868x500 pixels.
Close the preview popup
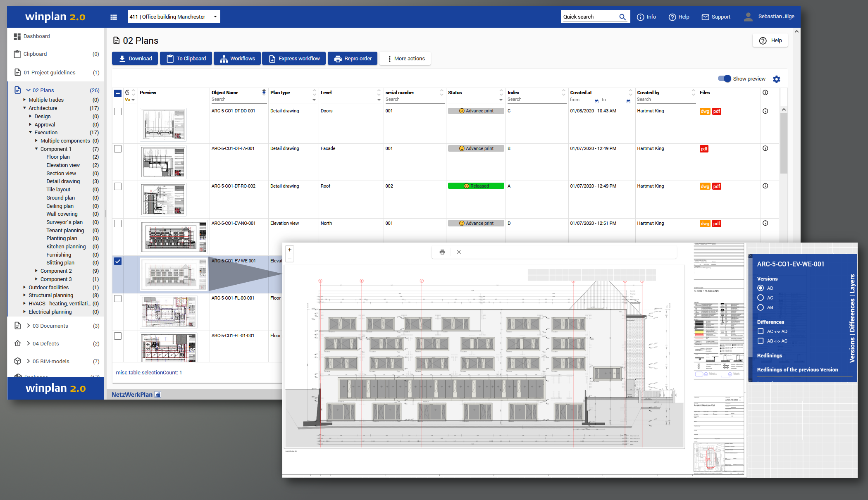(x=459, y=252)
